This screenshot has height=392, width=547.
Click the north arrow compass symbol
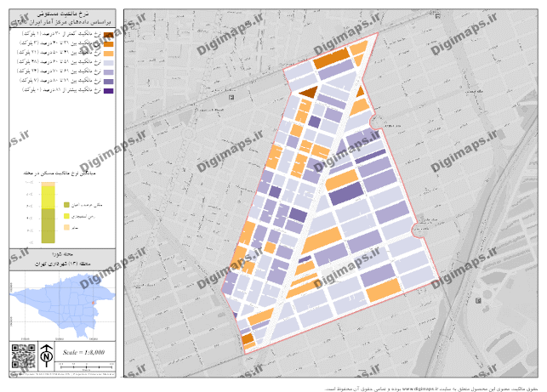click(45, 352)
